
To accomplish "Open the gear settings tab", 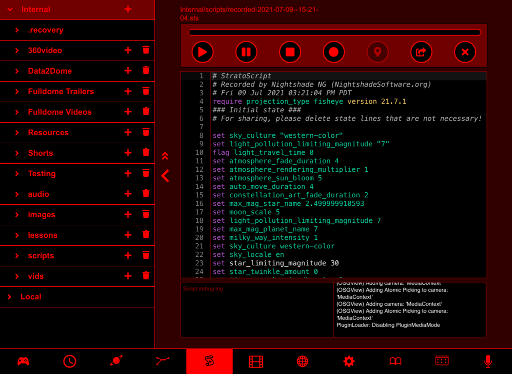I will coord(349,361).
